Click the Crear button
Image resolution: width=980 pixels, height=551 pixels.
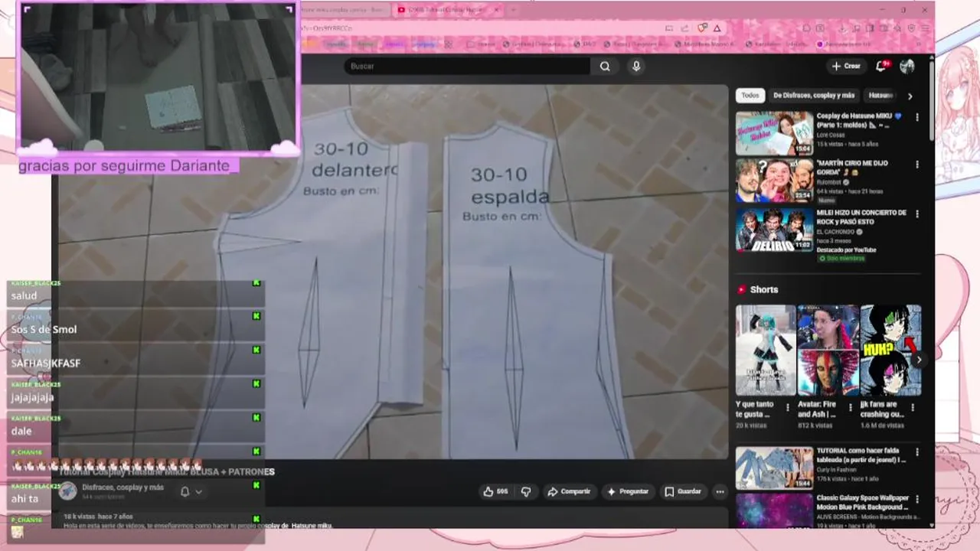(847, 67)
